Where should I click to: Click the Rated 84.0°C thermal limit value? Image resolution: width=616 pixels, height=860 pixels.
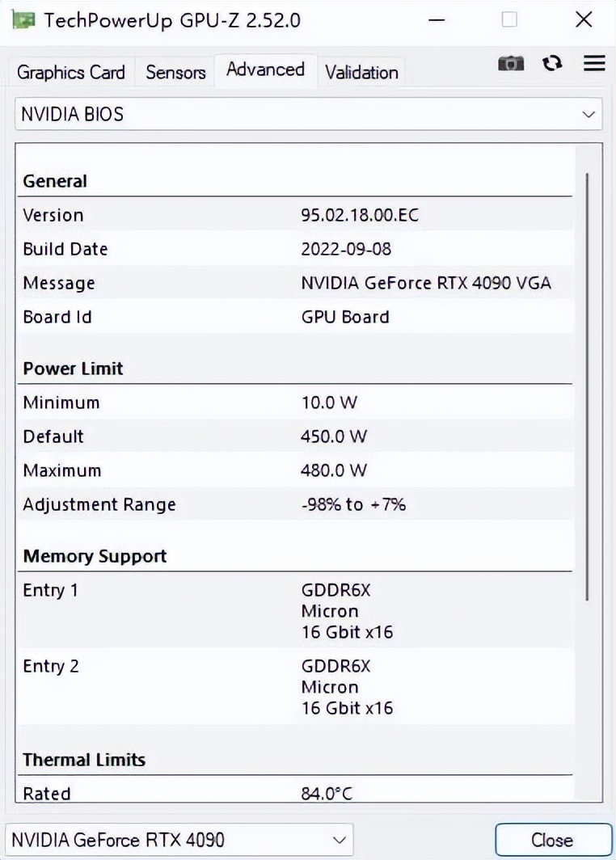click(x=330, y=794)
